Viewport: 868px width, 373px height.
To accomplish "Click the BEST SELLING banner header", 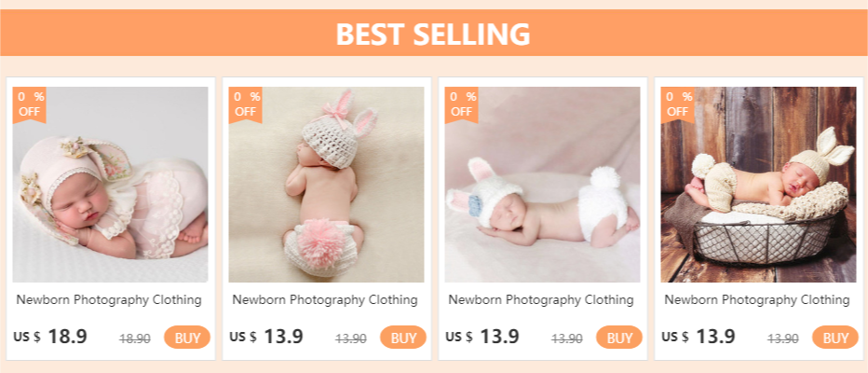I will point(434,33).
